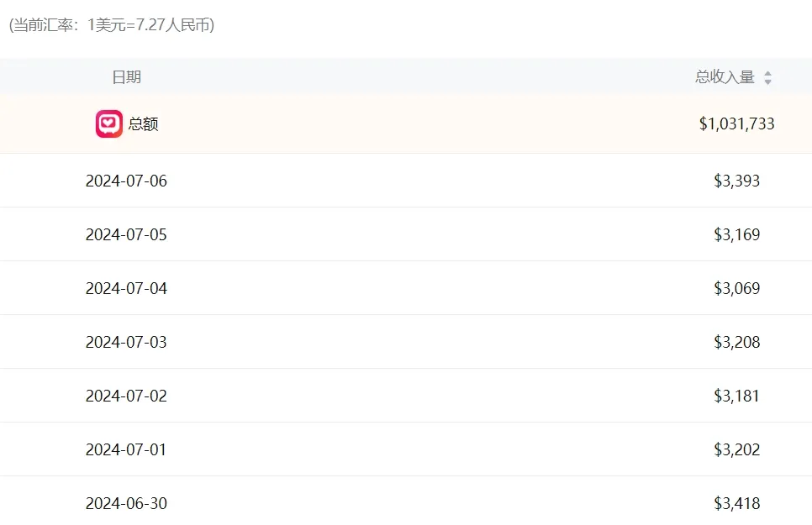812x525 pixels.
Task: Click the pink heart app icon
Action: tap(108, 124)
